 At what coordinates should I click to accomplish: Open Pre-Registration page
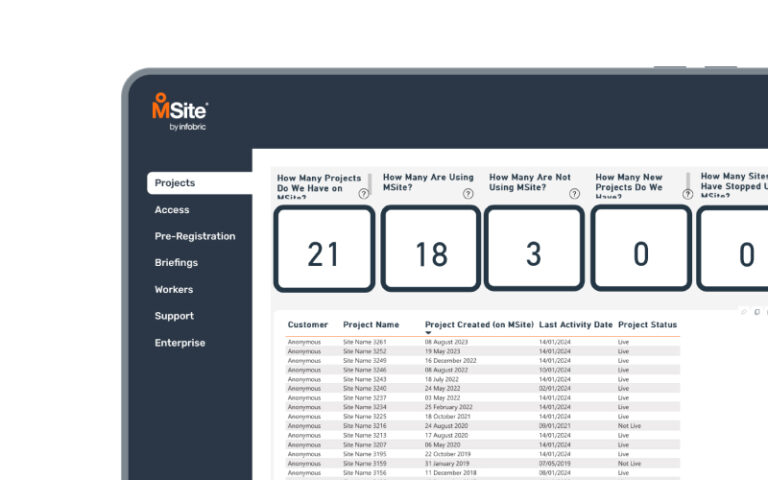tap(195, 237)
